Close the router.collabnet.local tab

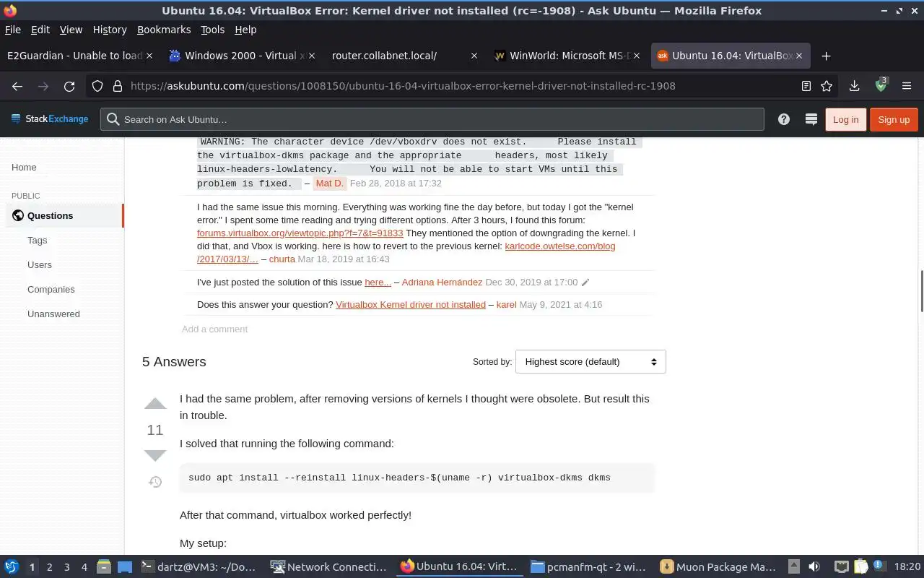point(474,56)
